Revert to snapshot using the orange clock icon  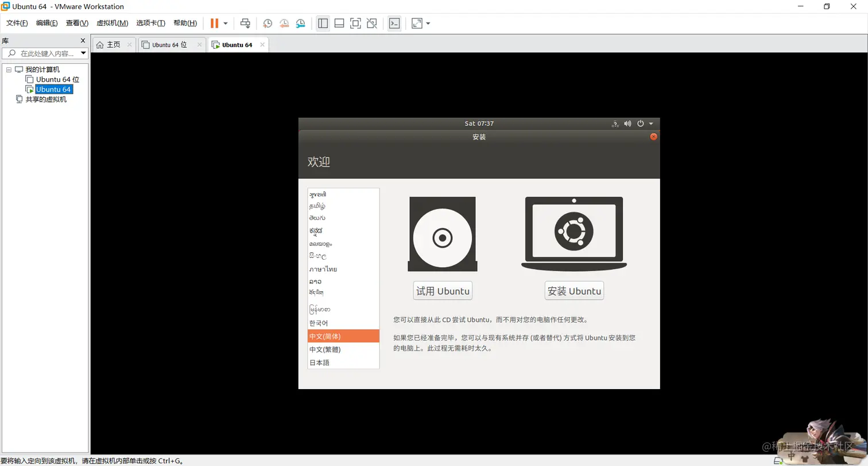[x=284, y=23]
